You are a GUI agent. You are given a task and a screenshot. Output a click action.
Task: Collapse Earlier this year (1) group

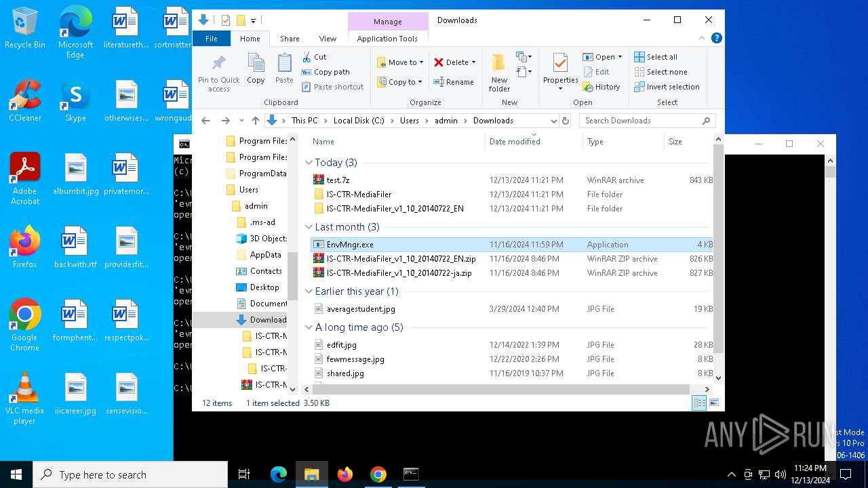(x=309, y=291)
